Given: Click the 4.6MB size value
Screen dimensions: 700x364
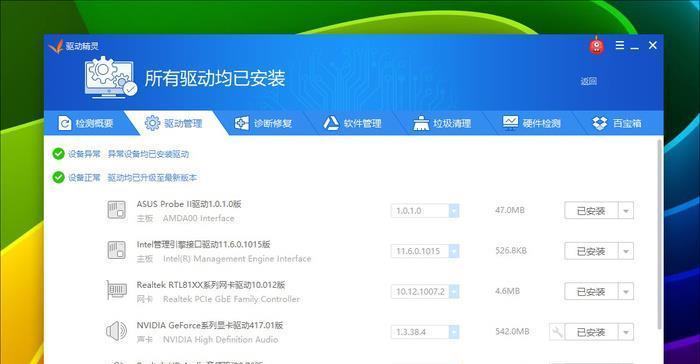Looking at the screenshot, I should (508, 291).
